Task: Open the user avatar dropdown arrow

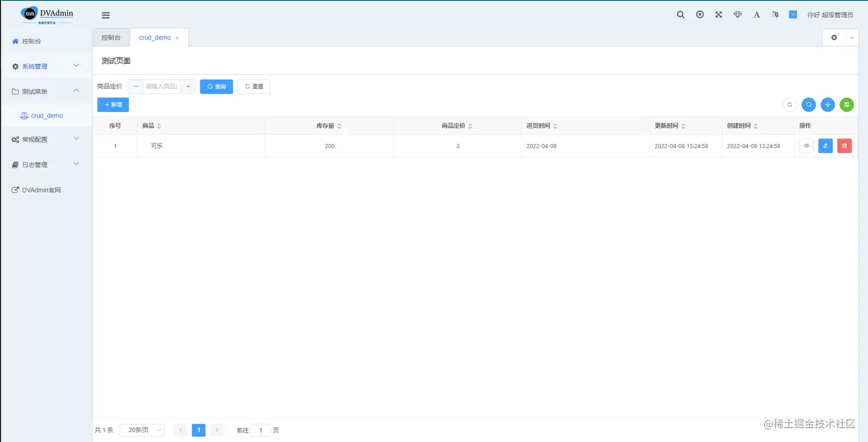Action: [793, 14]
